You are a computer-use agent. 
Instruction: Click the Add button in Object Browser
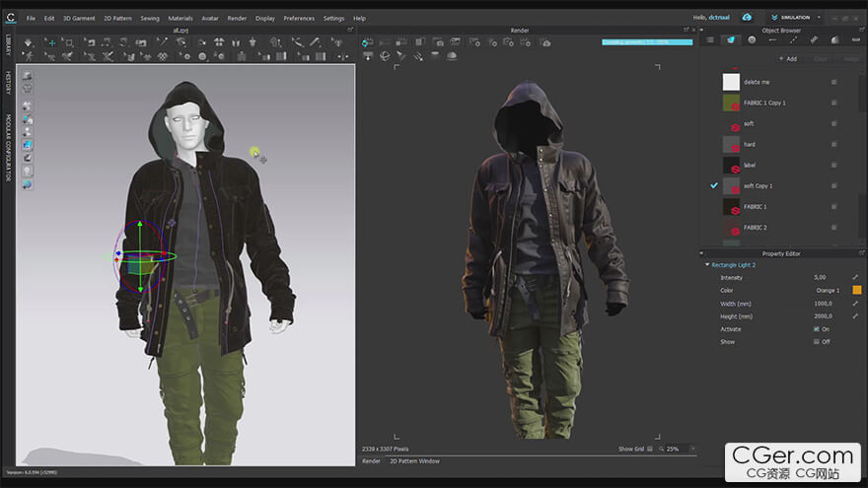(788, 58)
